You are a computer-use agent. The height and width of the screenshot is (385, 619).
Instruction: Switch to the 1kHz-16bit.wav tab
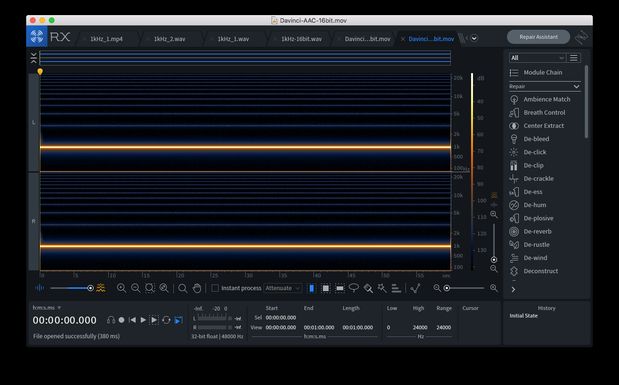tap(302, 39)
